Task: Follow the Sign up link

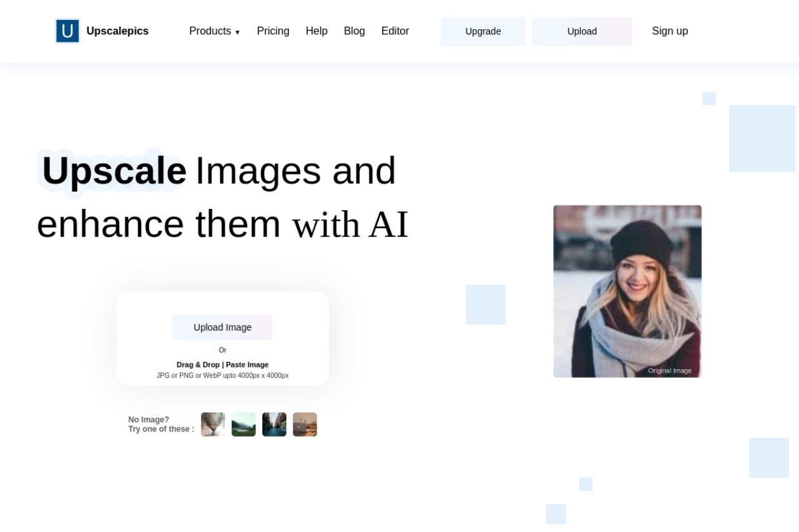Action: (x=670, y=31)
